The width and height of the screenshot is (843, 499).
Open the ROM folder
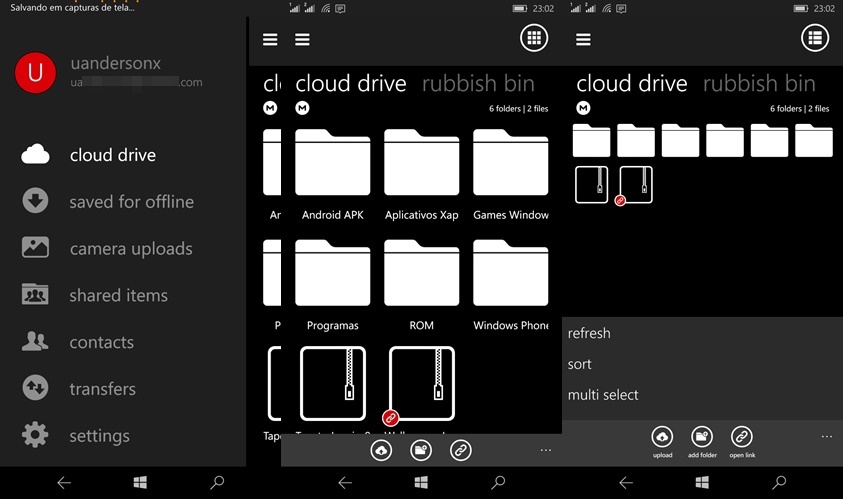[x=422, y=286]
